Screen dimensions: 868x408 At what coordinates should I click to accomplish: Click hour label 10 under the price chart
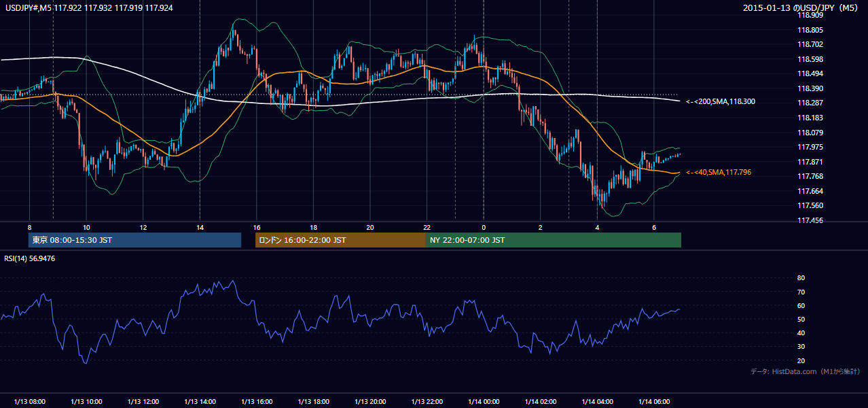click(x=86, y=226)
